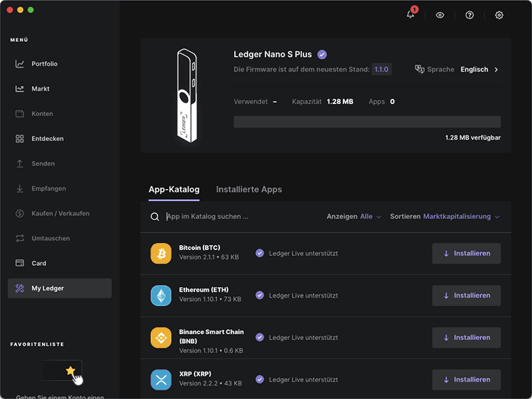Click the genuine check badge by device name
This screenshot has width=532, height=399.
click(x=322, y=55)
